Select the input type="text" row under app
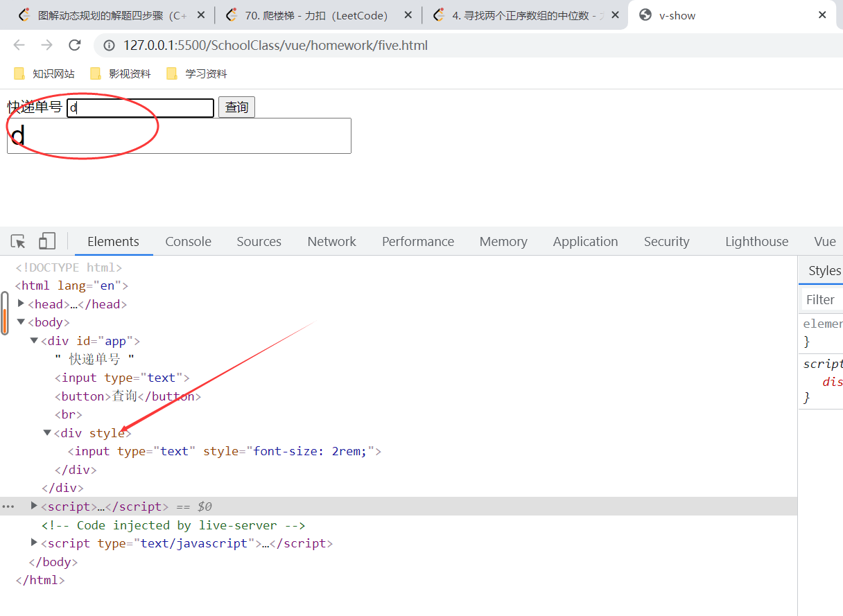Screen dimensions: 843x616 pos(122,378)
